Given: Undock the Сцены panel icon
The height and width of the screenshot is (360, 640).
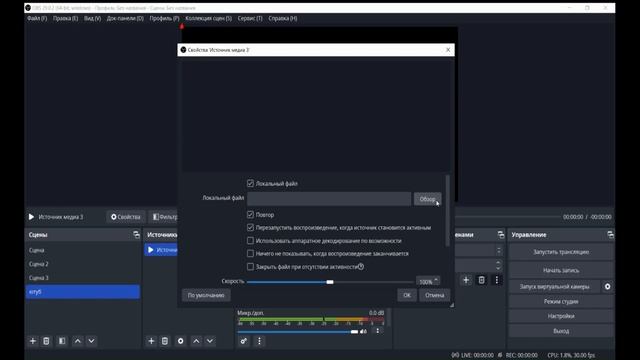Looking at the screenshot, I should 136,235.
